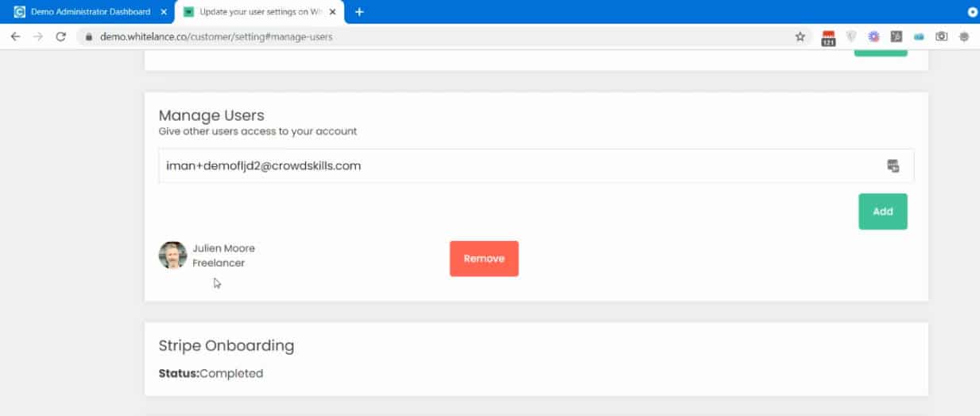Remove Julien Moore from users
This screenshot has width=980, height=416.
[484, 259]
